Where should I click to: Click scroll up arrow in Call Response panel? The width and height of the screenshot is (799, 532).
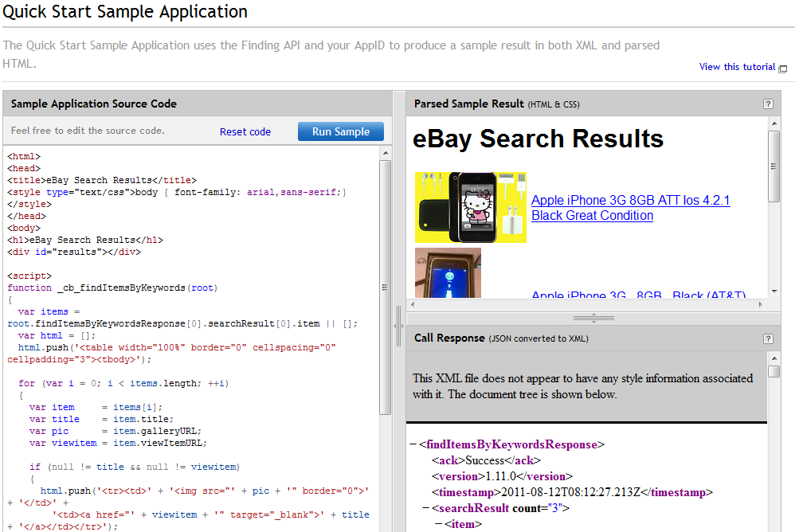[x=774, y=359]
